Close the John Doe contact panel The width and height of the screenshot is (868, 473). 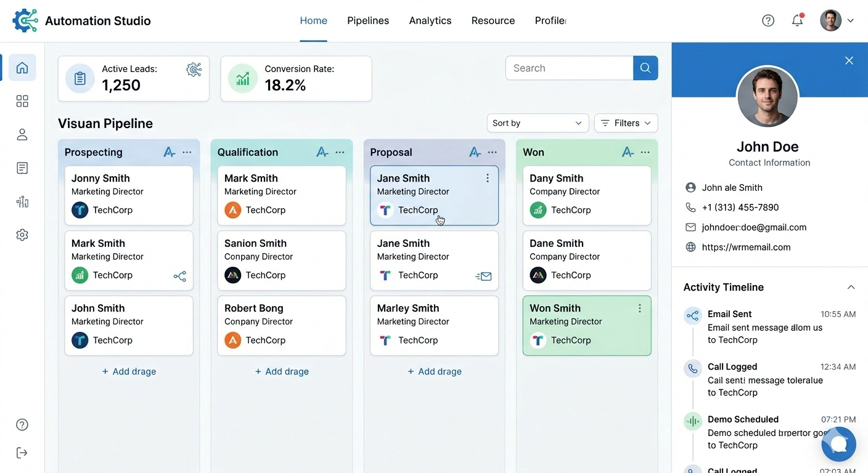[x=849, y=60]
